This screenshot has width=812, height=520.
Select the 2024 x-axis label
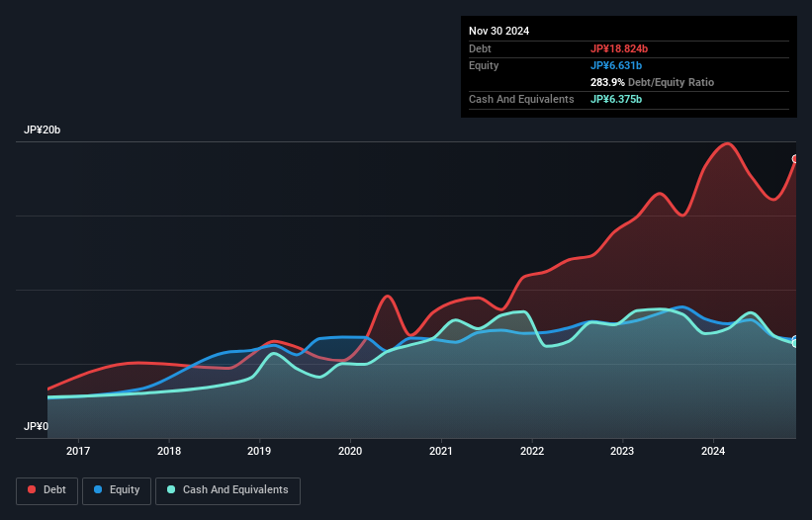(x=713, y=451)
